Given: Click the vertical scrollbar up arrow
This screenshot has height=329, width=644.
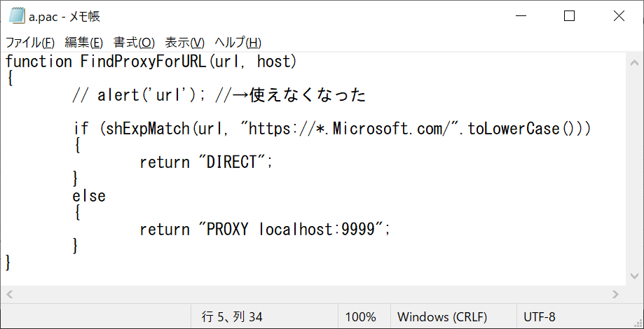Looking at the screenshot, I should click(x=634, y=63).
